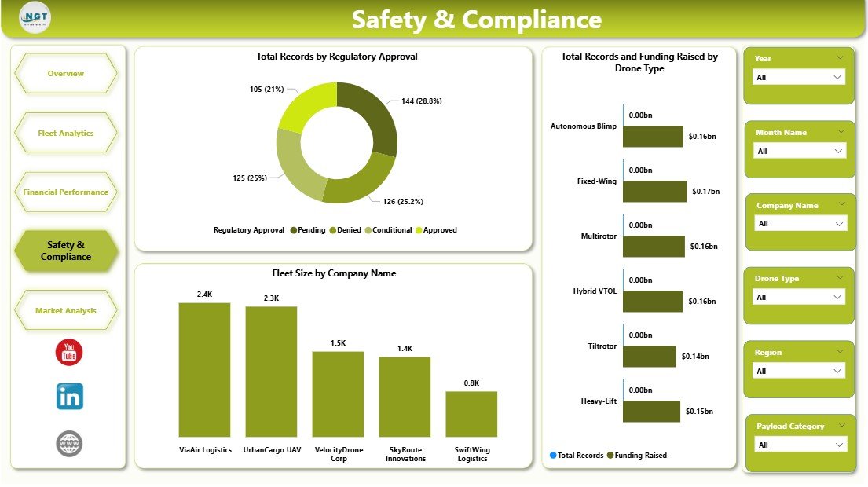Open the Company Name dropdown

799,223
